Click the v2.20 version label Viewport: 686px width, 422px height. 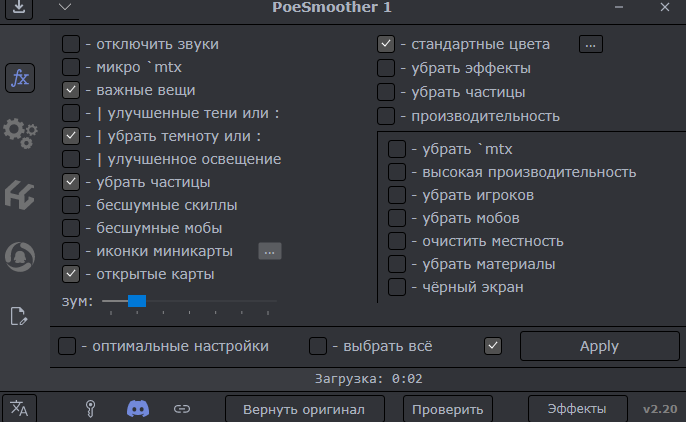[660, 409]
